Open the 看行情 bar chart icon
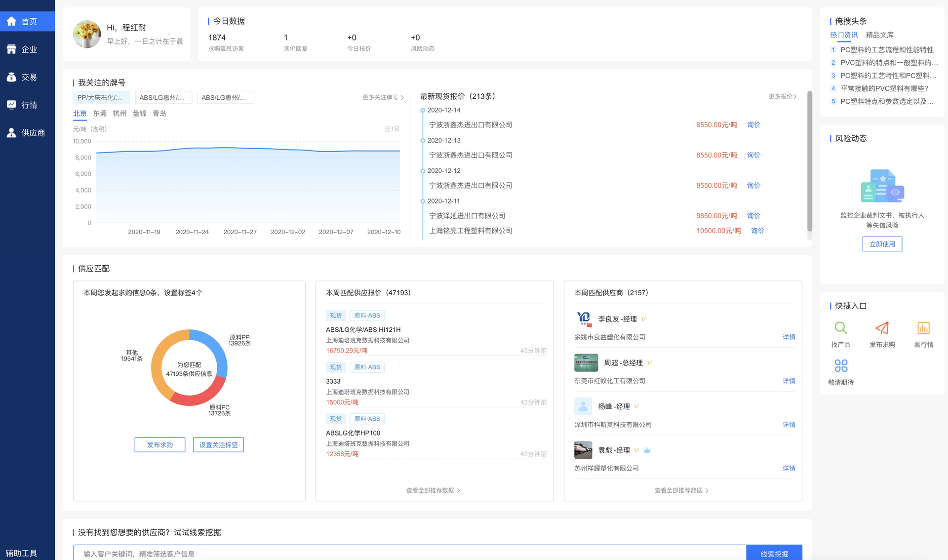 923,328
